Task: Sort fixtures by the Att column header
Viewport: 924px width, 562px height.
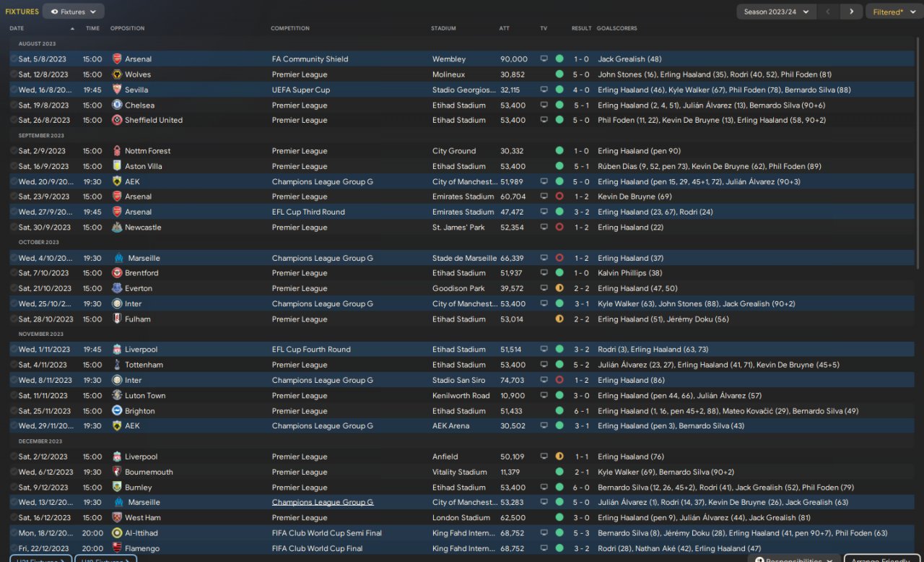Action: [504, 28]
